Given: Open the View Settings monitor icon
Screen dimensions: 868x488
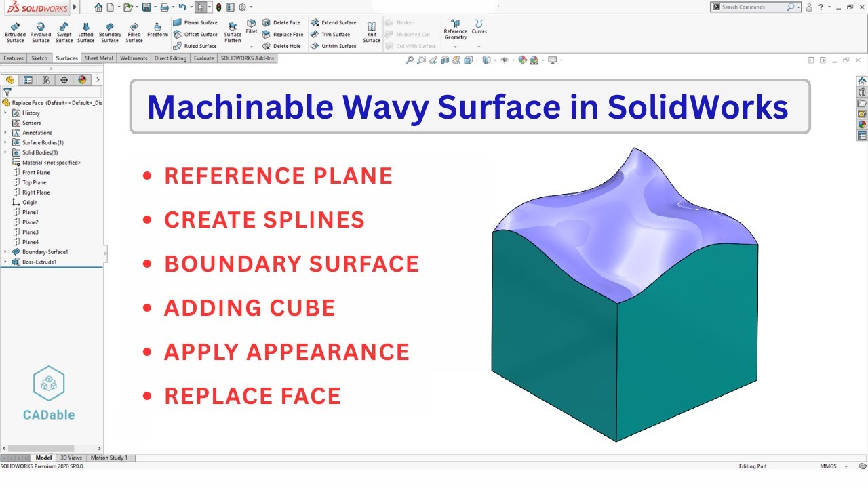Looking at the screenshot, I should (553, 60).
